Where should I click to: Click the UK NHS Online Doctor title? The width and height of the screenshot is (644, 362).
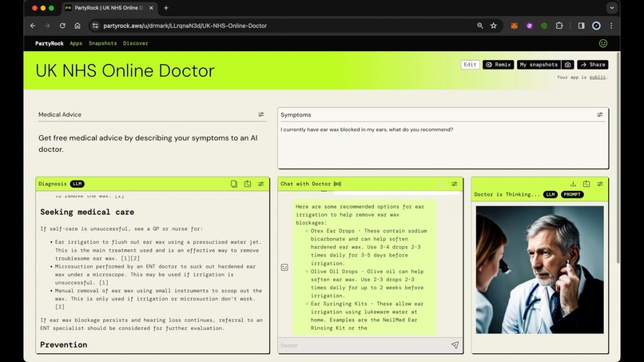(125, 70)
